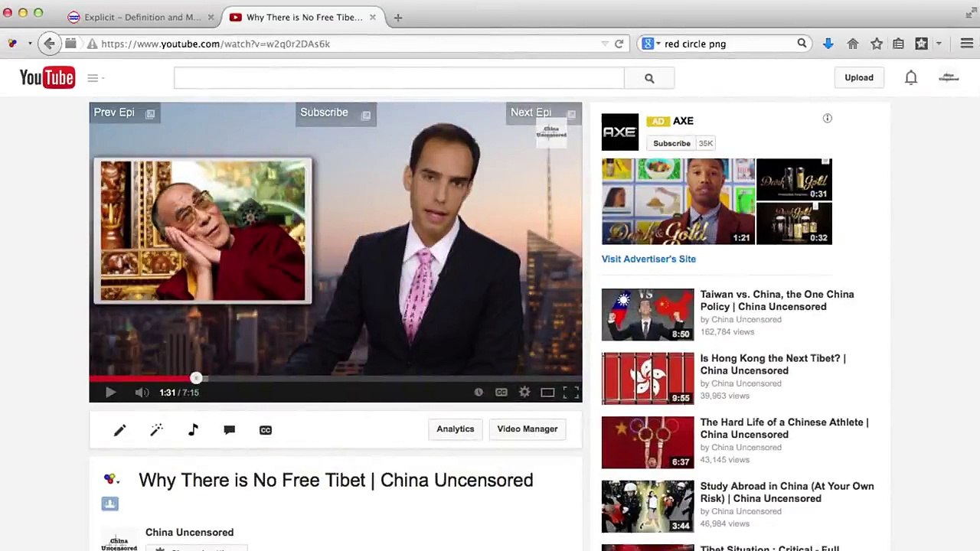Click the China Uncensored channel avatar

coord(119,540)
